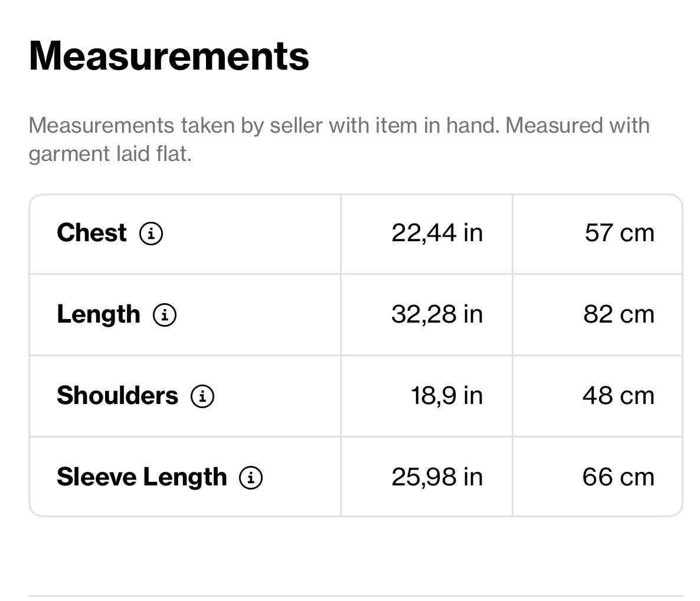Click the divider line below the table
Image resolution: width=700 pixels, height=601 pixels.
tap(356, 596)
